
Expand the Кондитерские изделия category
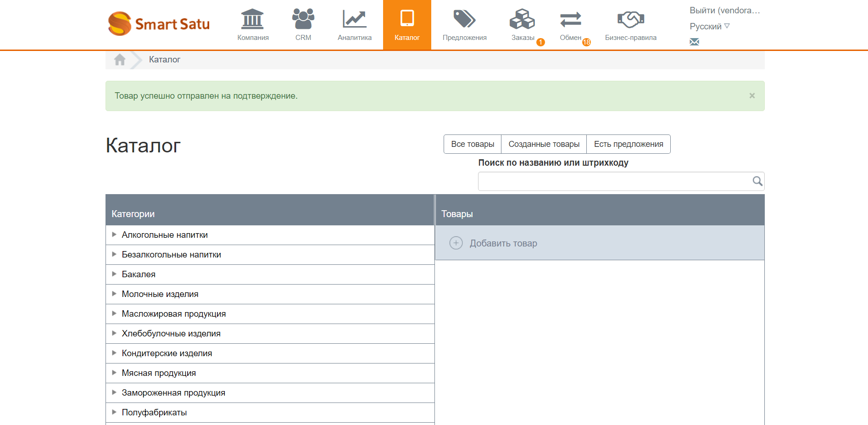coord(114,353)
